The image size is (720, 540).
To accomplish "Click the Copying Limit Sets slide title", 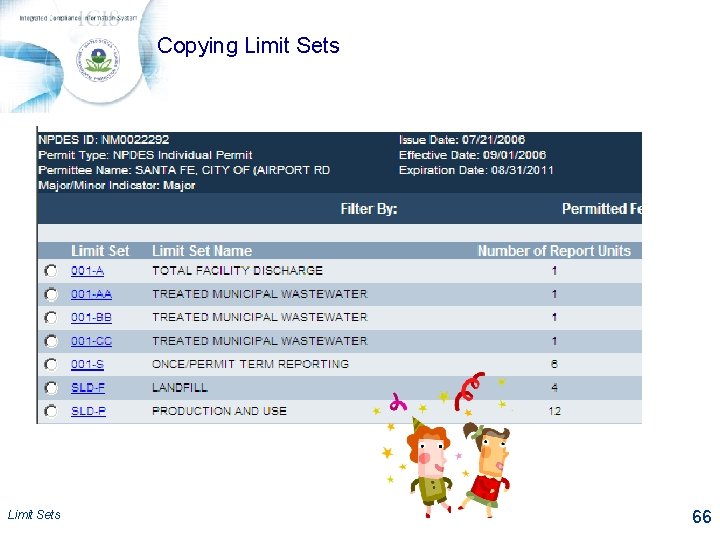I will [x=248, y=46].
